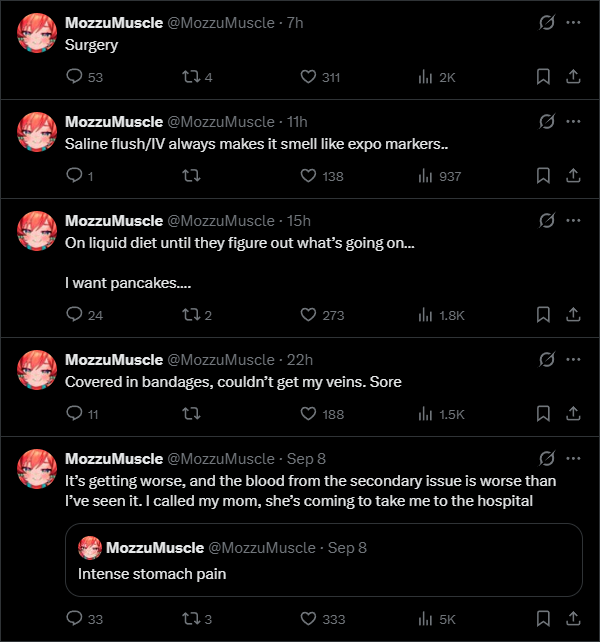The height and width of the screenshot is (642, 600).
Task: Share the 'Covered in bandages' tweet
Action: [573, 414]
